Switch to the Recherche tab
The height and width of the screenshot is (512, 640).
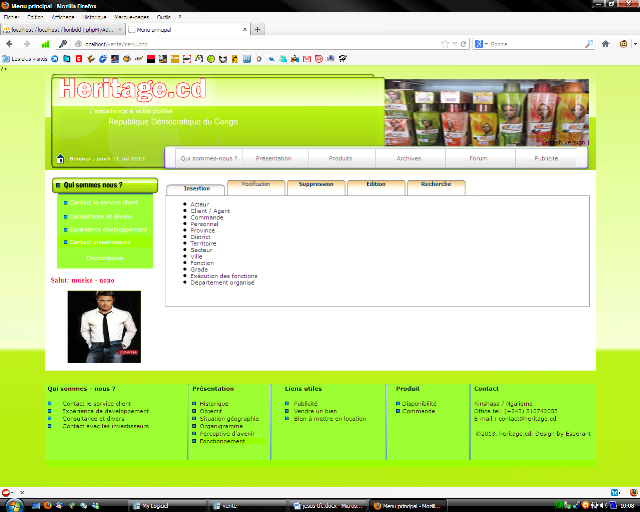pos(436,186)
